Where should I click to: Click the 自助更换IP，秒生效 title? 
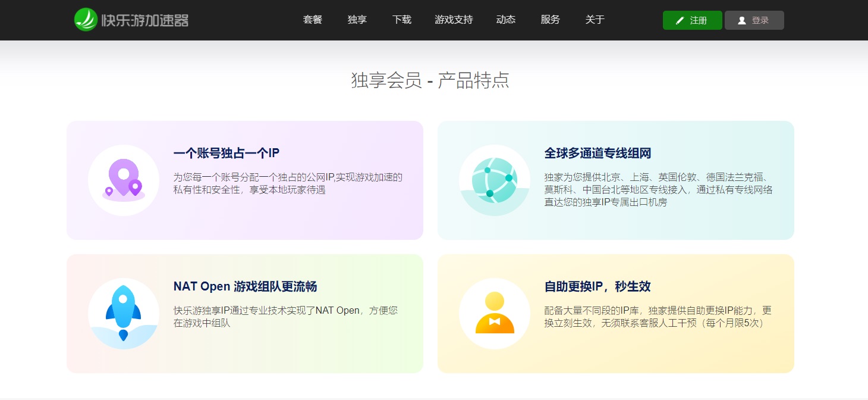pos(597,286)
